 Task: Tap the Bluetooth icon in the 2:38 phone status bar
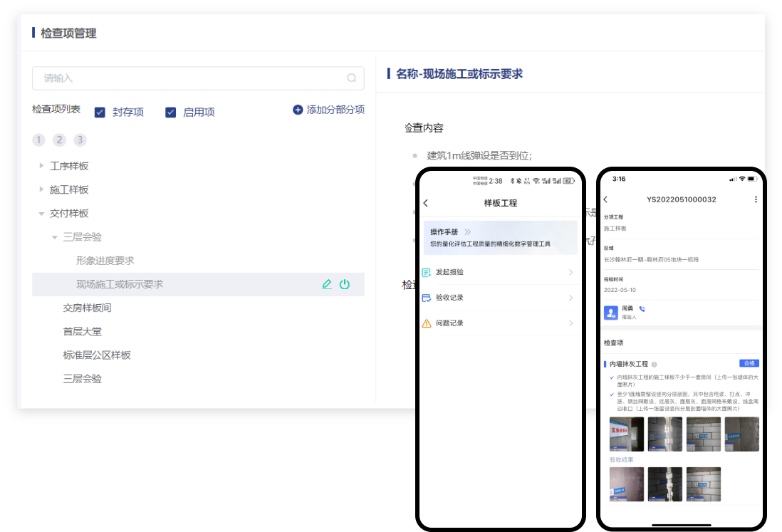click(x=512, y=181)
